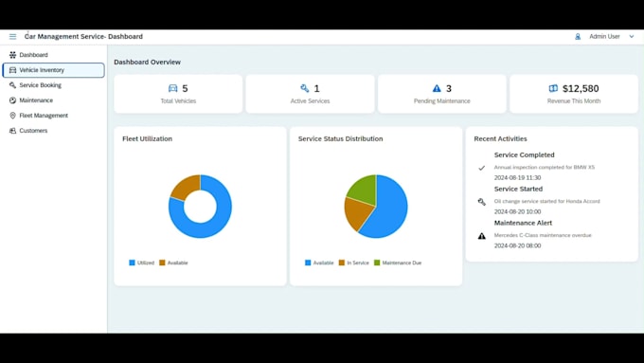Click the Pending Maintenance warning icon
Screen dimensions: 644x363
coord(437,88)
